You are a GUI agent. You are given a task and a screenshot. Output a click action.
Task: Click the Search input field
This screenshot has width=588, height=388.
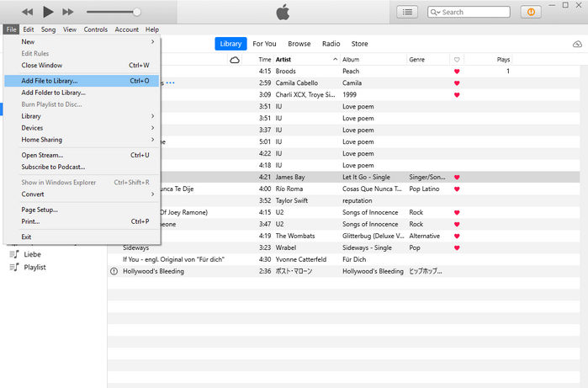[469, 12]
